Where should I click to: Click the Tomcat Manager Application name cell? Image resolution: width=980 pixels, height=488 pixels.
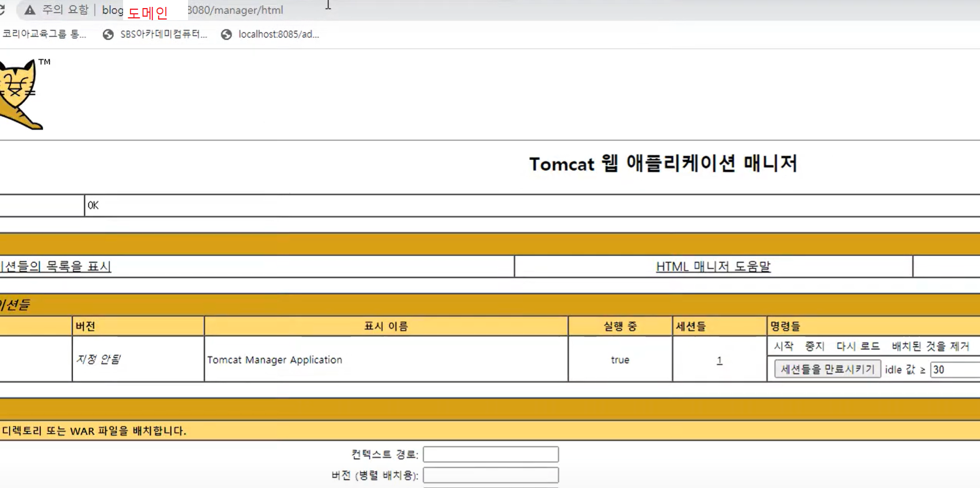pyautogui.click(x=386, y=359)
